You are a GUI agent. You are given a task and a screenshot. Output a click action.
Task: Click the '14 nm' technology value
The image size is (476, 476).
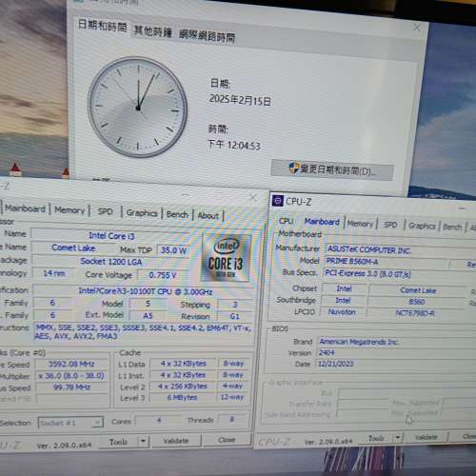pos(54,273)
